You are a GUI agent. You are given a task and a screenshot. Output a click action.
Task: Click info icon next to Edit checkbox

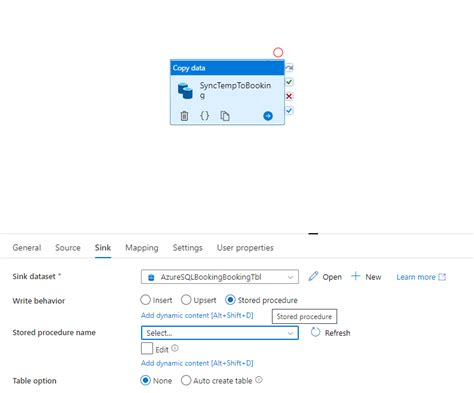[x=175, y=348]
